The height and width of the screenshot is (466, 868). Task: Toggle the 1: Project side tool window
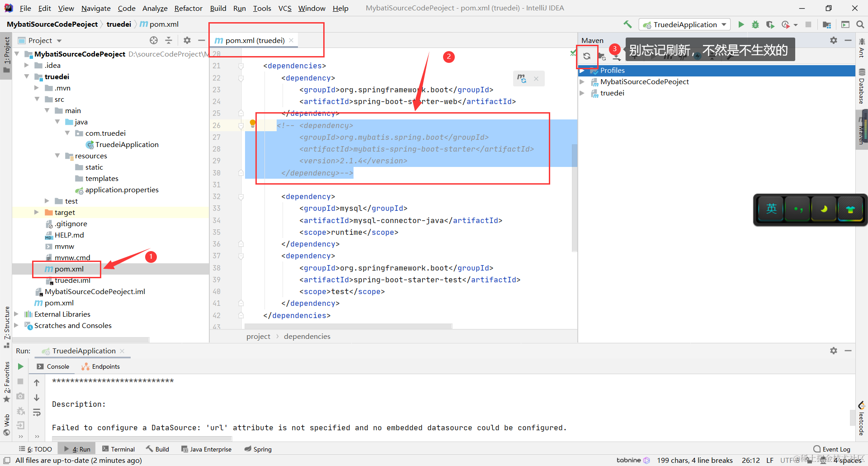point(6,55)
